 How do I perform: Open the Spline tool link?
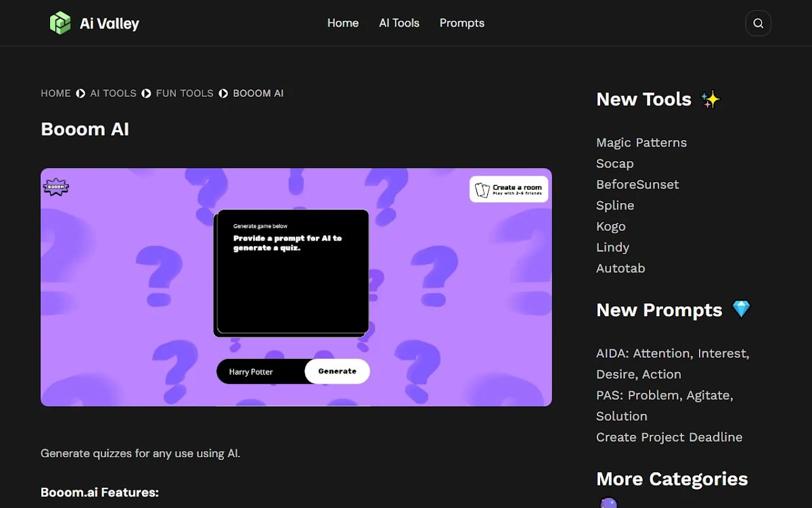tap(615, 205)
